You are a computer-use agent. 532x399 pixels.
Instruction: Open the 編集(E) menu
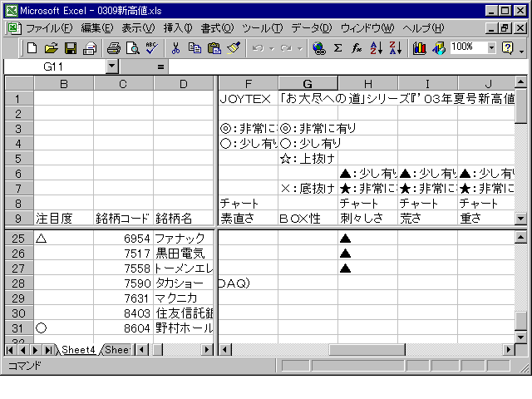(x=97, y=27)
